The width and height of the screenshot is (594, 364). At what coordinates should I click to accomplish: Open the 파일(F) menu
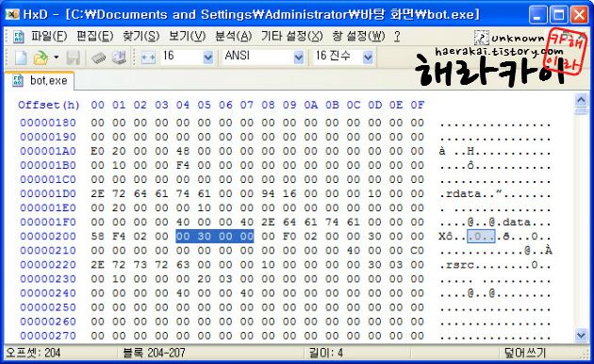(49, 37)
